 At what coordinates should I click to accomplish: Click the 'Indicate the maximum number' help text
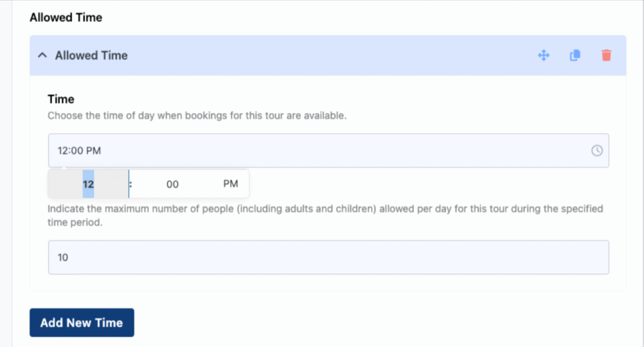click(325, 215)
